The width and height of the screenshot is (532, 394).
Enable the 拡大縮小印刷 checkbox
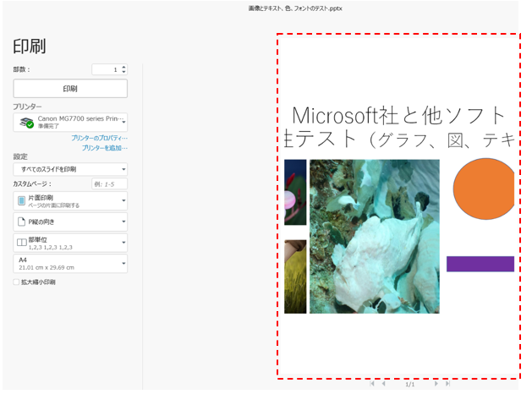pos(17,282)
